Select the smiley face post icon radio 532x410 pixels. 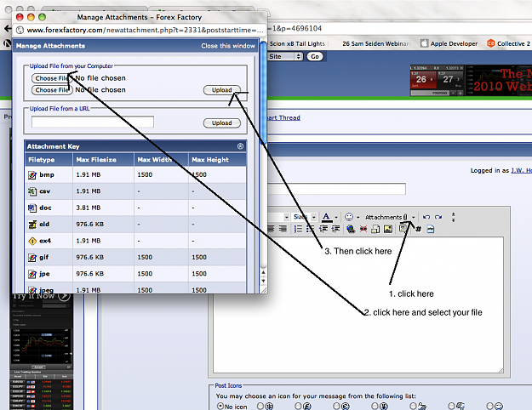coord(489,406)
